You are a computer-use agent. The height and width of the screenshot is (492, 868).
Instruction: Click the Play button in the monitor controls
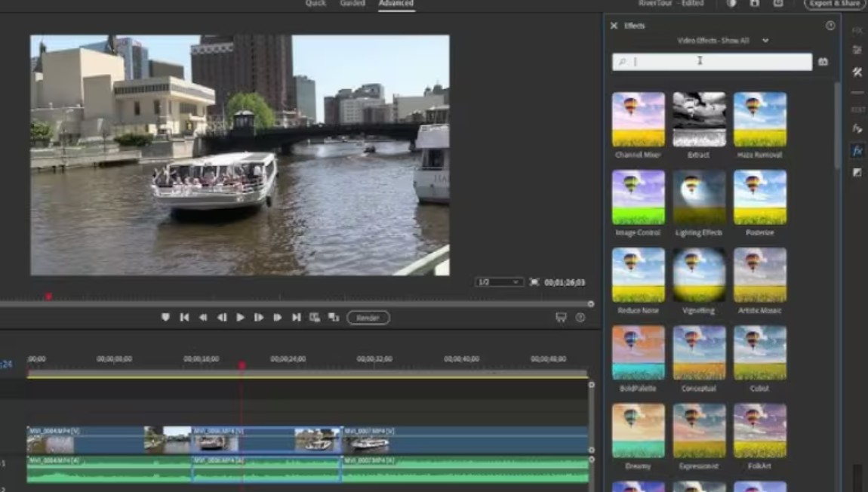pyautogui.click(x=240, y=318)
